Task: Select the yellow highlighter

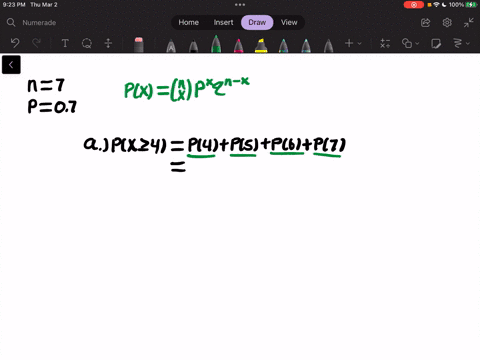Action: [261, 46]
